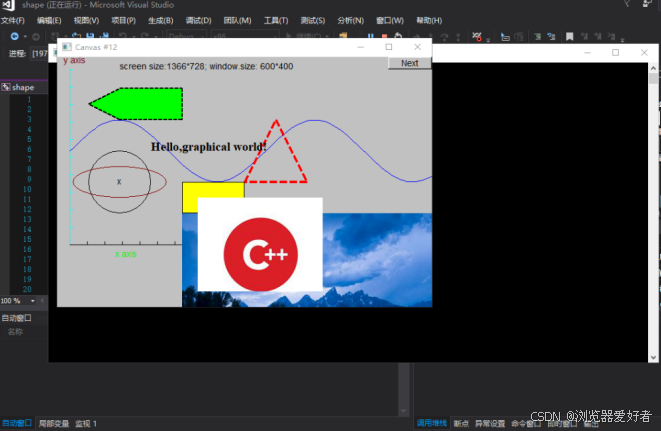Click the feedback icon in Visual Studio title bar
661x431 pixels.
pyautogui.click(x=647, y=4)
